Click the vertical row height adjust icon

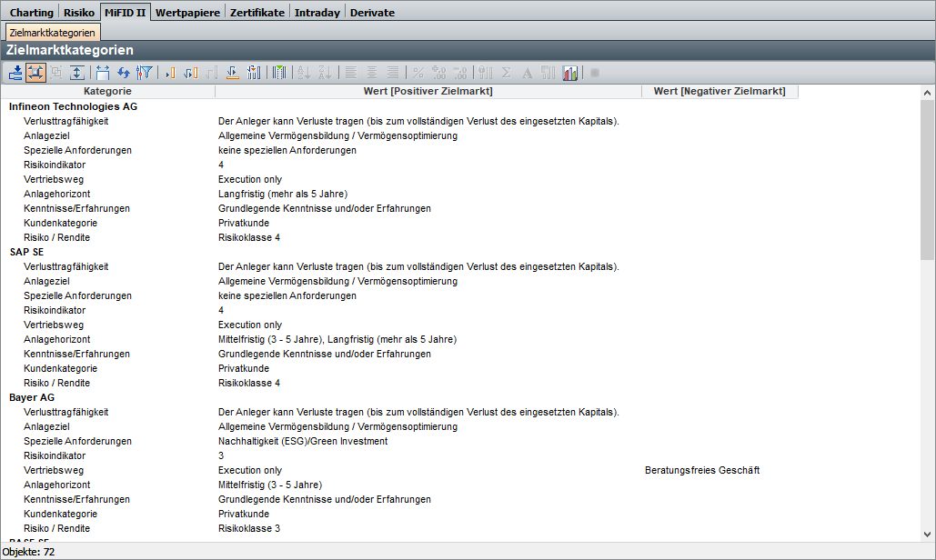point(77,73)
